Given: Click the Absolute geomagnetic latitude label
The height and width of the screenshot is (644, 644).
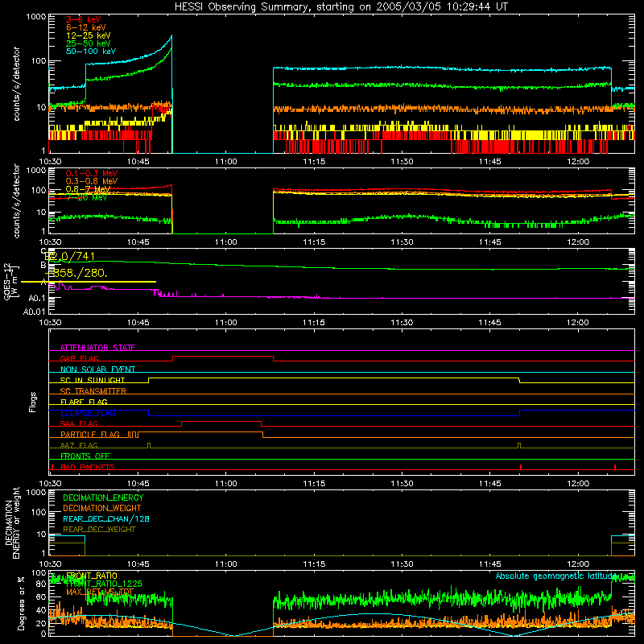Looking at the screenshot, I should coord(556,576).
